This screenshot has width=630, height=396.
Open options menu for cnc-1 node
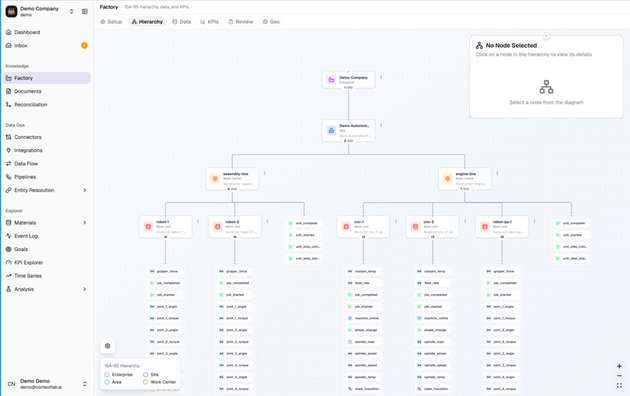395,221
